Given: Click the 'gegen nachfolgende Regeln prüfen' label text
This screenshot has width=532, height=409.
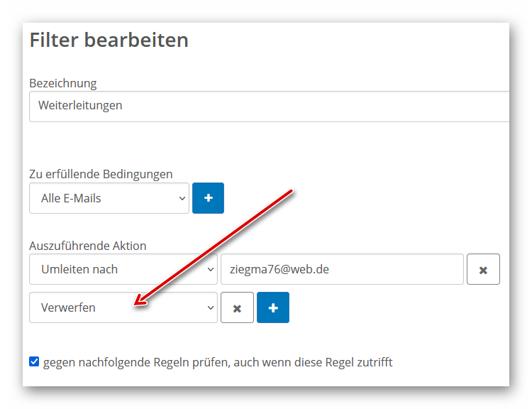Looking at the screenshot, I should pos(217,362).
